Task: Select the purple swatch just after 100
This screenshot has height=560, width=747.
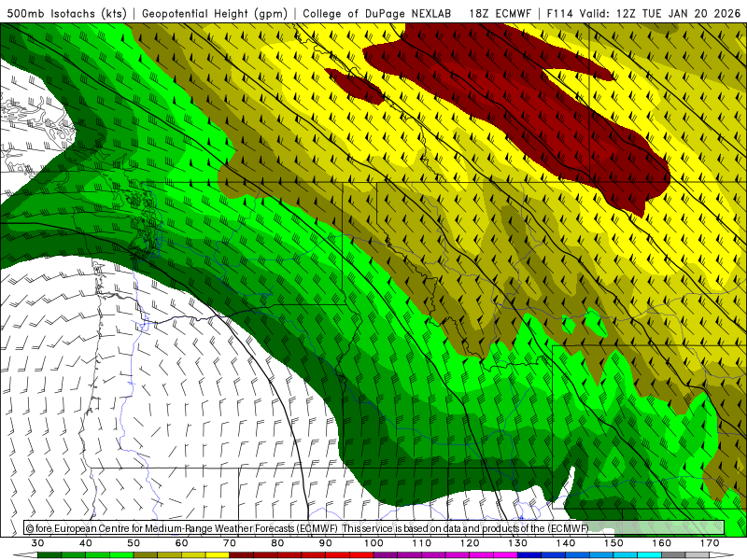Action: click(x=386, y=555)
